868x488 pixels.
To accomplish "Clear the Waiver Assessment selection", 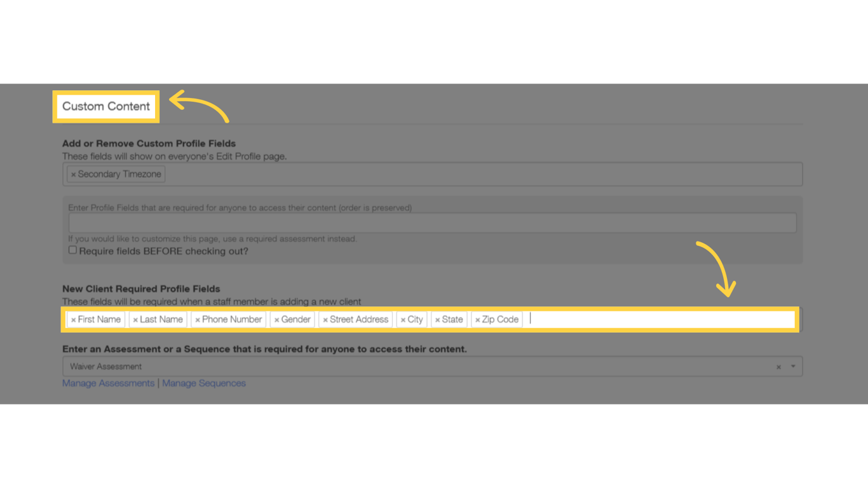I will pyautogui.click(x=778, y=366).
